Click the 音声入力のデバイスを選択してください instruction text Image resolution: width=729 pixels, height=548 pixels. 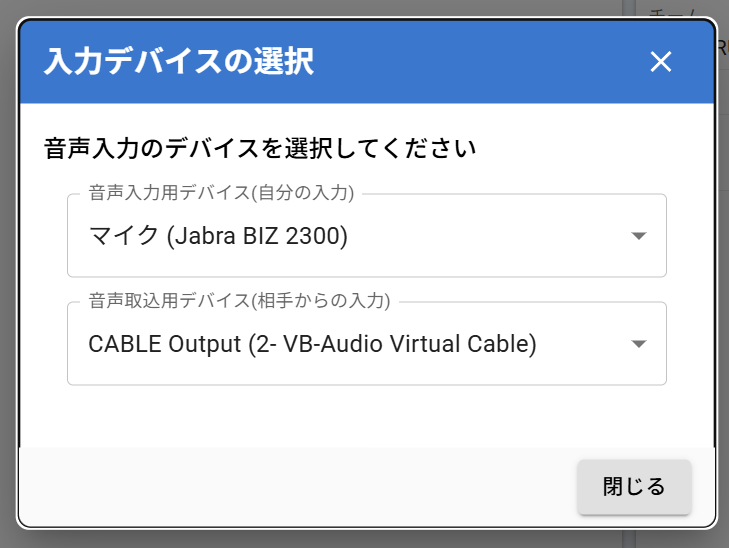pyautogui.click(x=260, y=150)
